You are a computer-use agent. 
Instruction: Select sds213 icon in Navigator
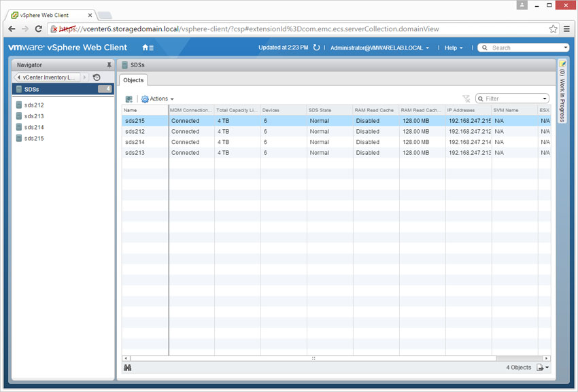point(19,116)
